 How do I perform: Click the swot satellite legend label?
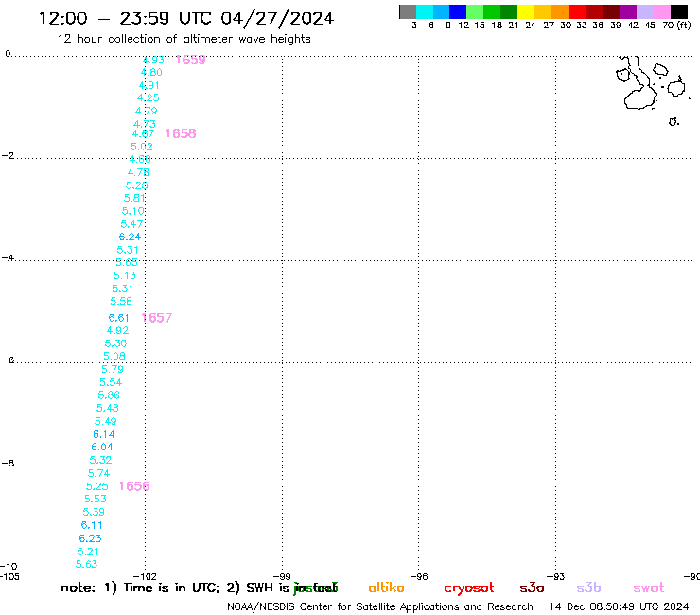click(x=648, y=588)
